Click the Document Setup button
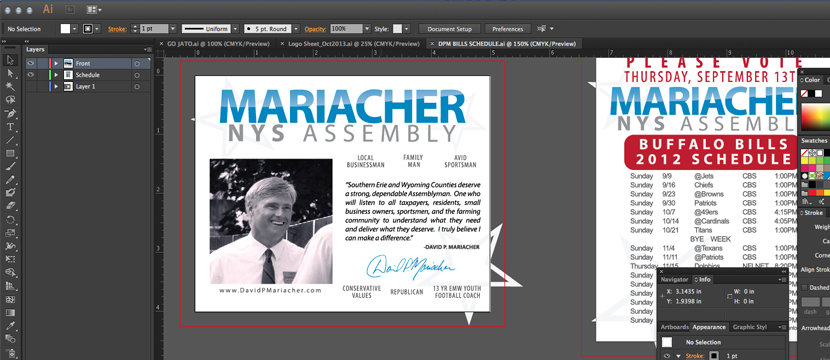The width and height of the screenshot is (830, 360). coord(449,29)
